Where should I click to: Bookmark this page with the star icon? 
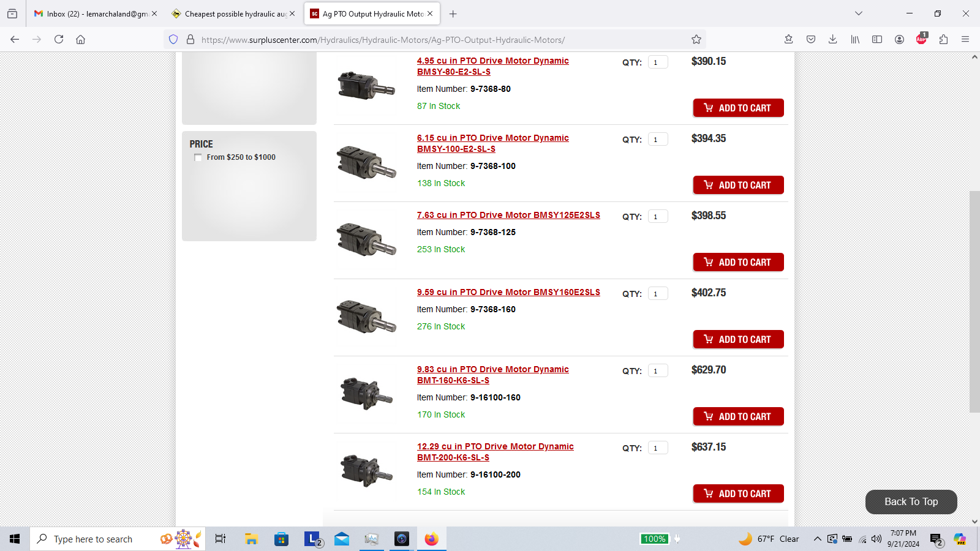696,39
